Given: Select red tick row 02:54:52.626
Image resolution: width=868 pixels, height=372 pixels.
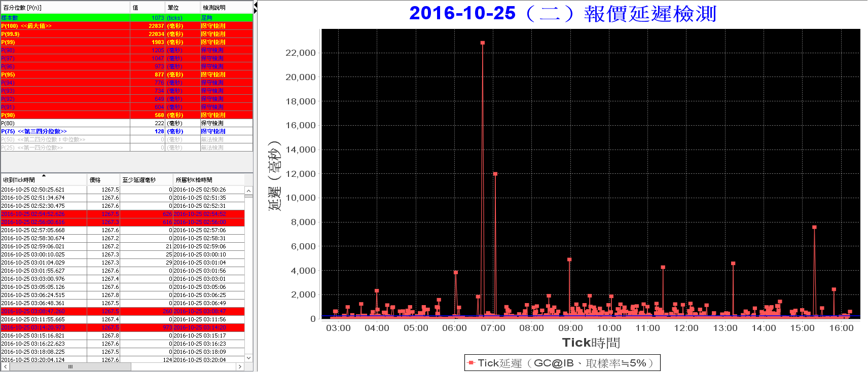Looking at the screenshot, I should click(123, 214).
